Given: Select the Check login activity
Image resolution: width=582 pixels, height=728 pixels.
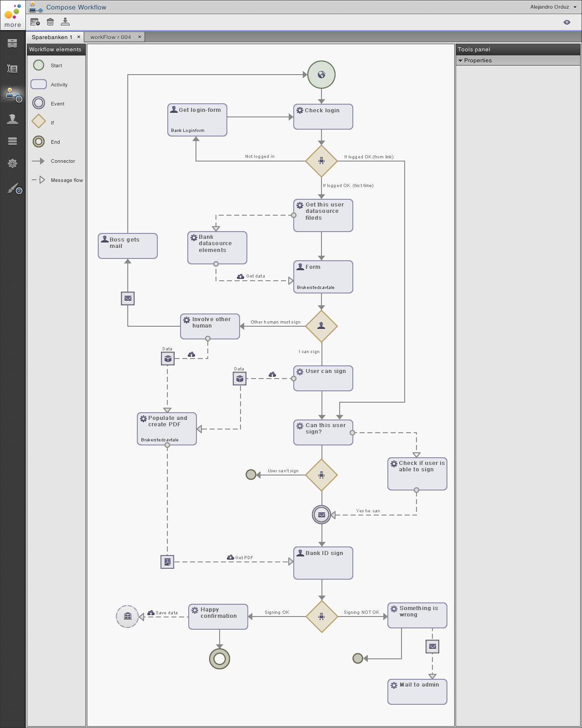Looking at the screenshot, I should tap(323, 117).
